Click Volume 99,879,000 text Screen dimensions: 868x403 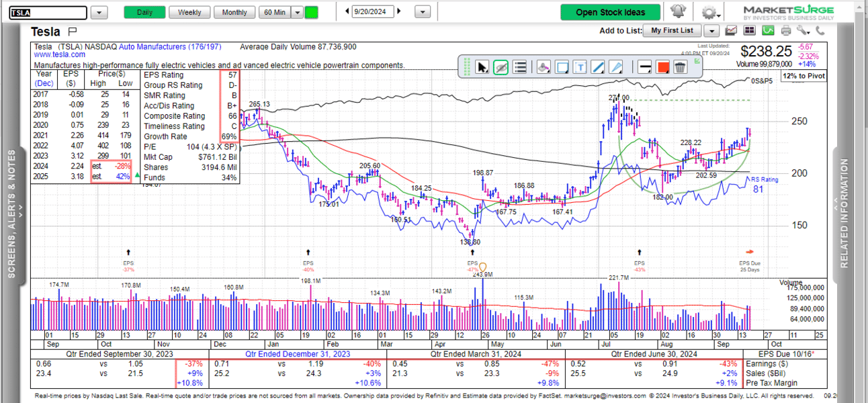pyautogui.click(x=765, y=64)
